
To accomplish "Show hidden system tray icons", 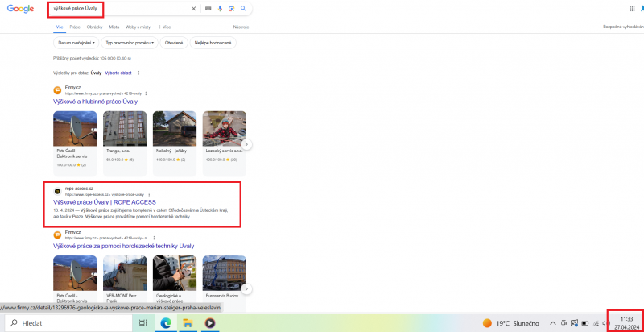I will pyautogui.click(x=553, y=323).
